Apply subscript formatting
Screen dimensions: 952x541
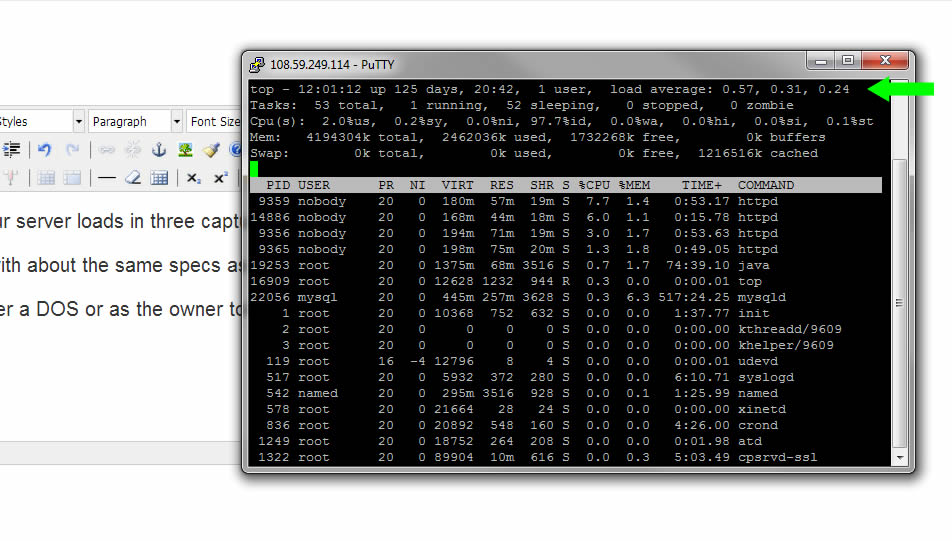point(193,178)
